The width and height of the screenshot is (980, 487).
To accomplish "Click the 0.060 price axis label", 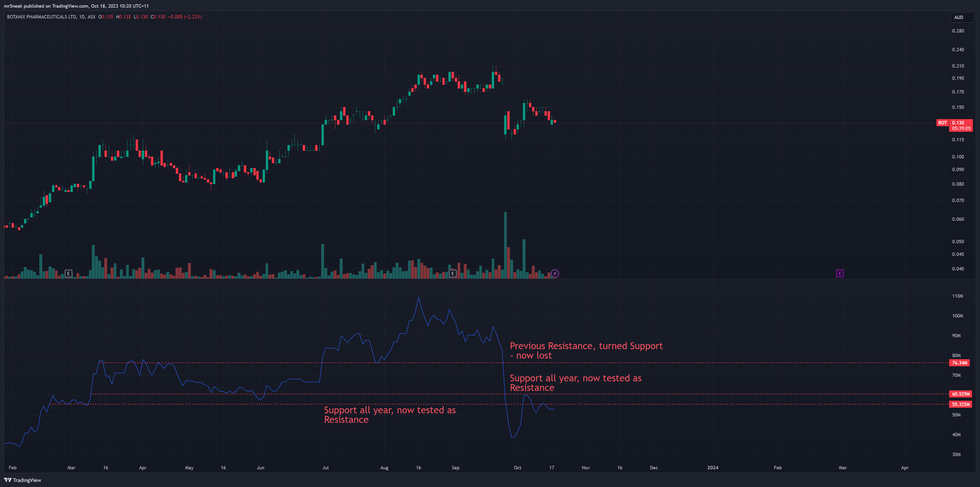I will pos(958,219).
